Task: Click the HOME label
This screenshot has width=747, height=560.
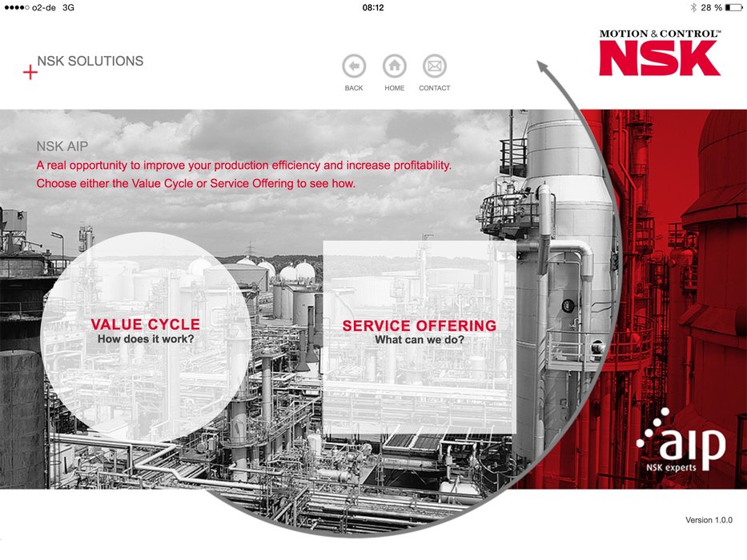Action: pos(395,88)
